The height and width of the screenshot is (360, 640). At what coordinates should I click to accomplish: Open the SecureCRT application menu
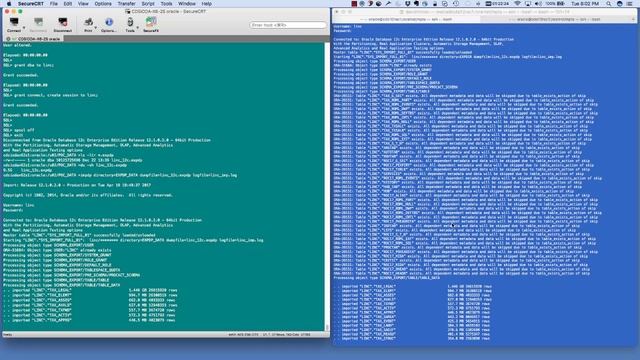[31, 4]
